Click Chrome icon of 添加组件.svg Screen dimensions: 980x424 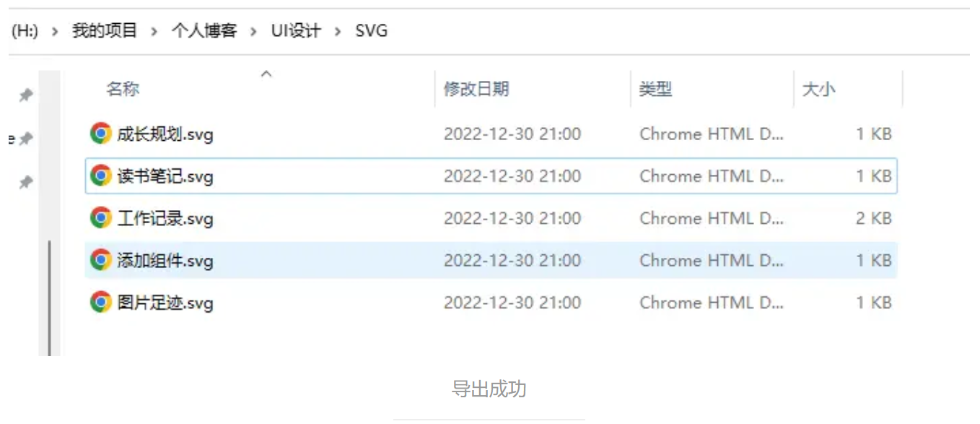tap(100, 260)
